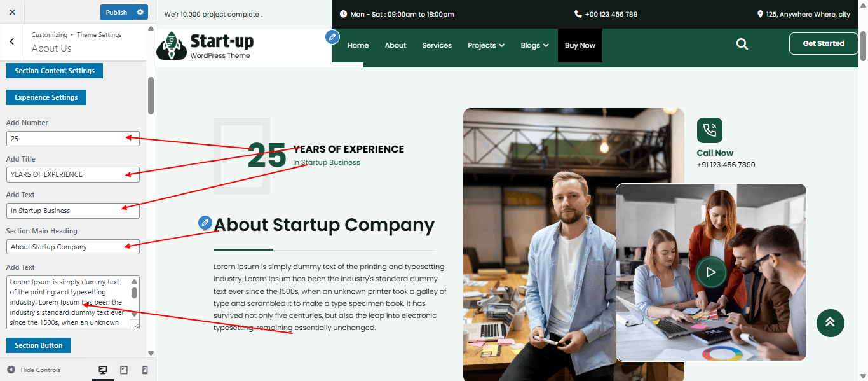Click the blue pencil edit icon beside logo
Viewport: 868px width, 381px height.
coord(332,37)
